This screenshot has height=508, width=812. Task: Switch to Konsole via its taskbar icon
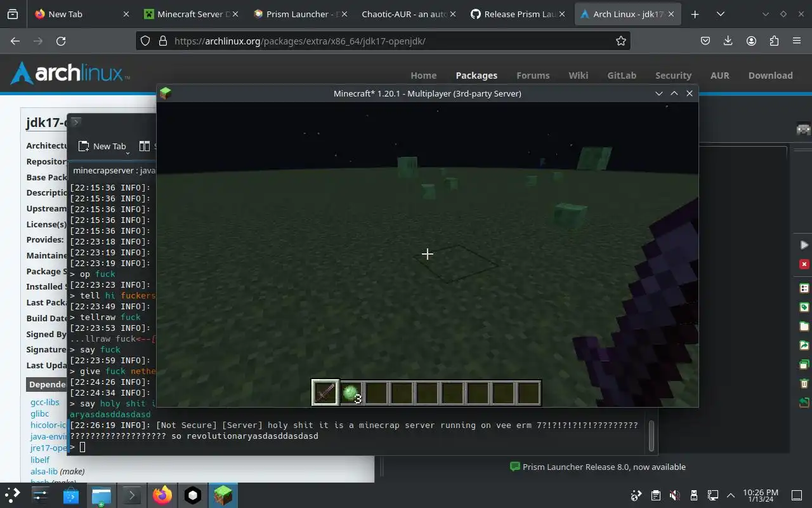point(132,495)
